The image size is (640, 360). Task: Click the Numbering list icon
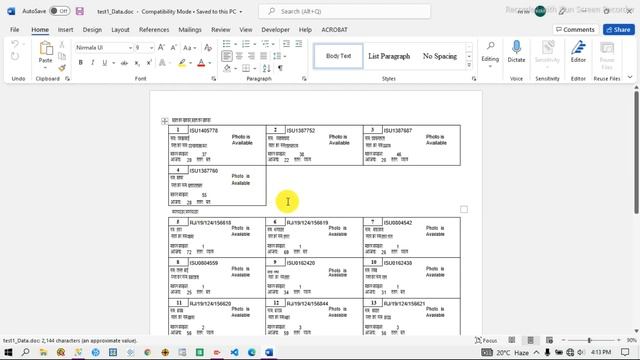click(246, 44)
